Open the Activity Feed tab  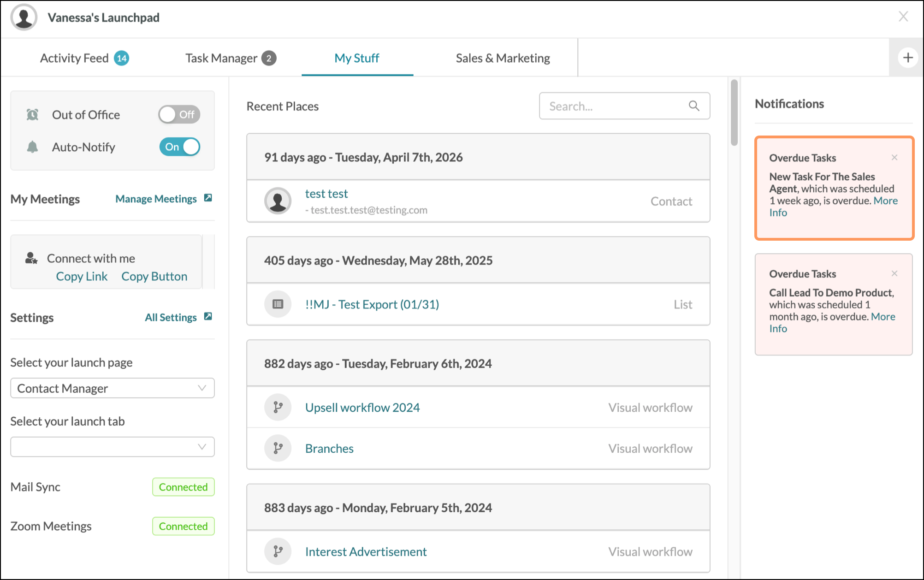(x=84, y=58)
